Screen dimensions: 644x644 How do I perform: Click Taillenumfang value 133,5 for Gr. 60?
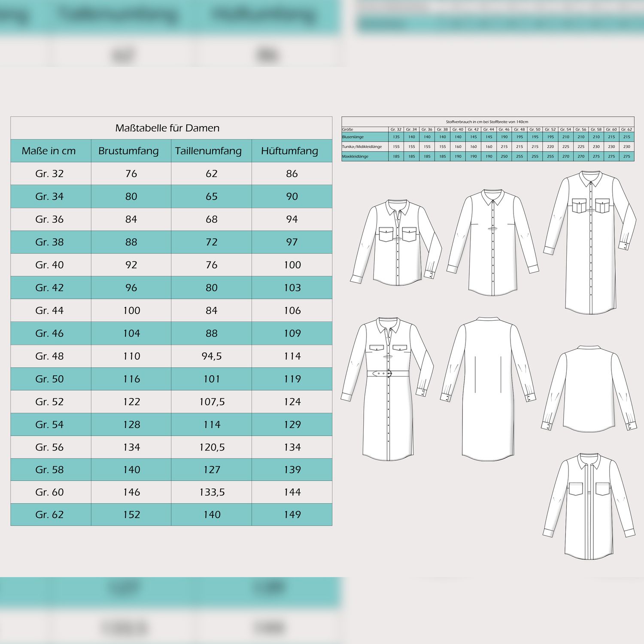point(212,492)
